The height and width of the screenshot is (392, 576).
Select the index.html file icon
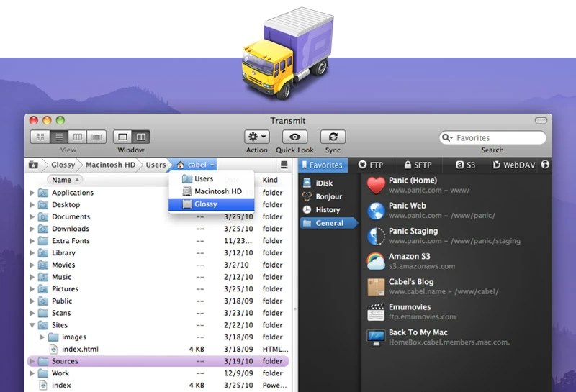(x=53, y=349)
